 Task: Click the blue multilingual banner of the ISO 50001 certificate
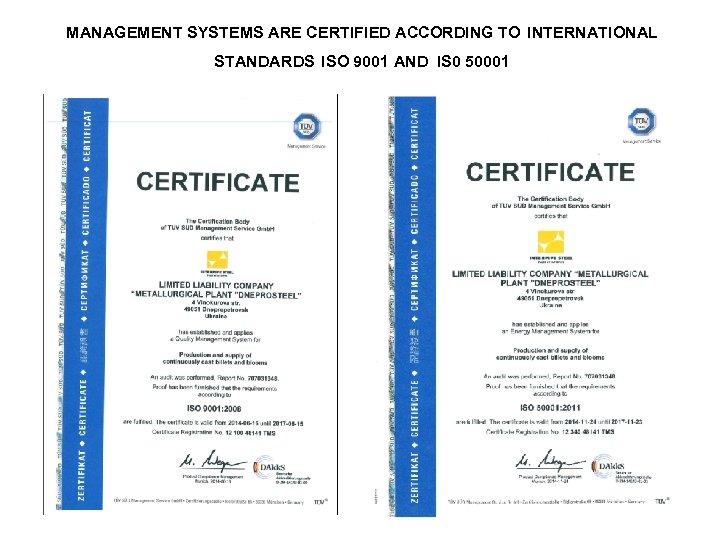pos(413,306)
